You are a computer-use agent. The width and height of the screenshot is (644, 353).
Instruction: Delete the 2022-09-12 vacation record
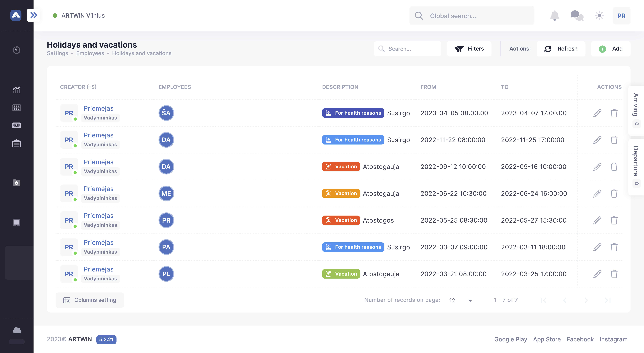614,167
